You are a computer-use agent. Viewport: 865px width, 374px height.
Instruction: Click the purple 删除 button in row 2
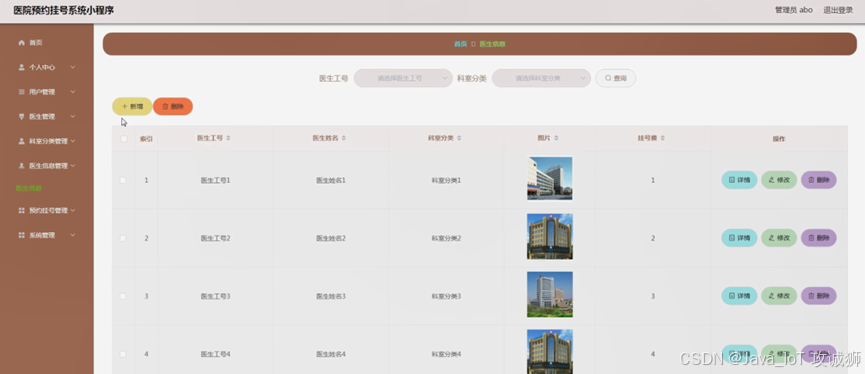(819, 238)
